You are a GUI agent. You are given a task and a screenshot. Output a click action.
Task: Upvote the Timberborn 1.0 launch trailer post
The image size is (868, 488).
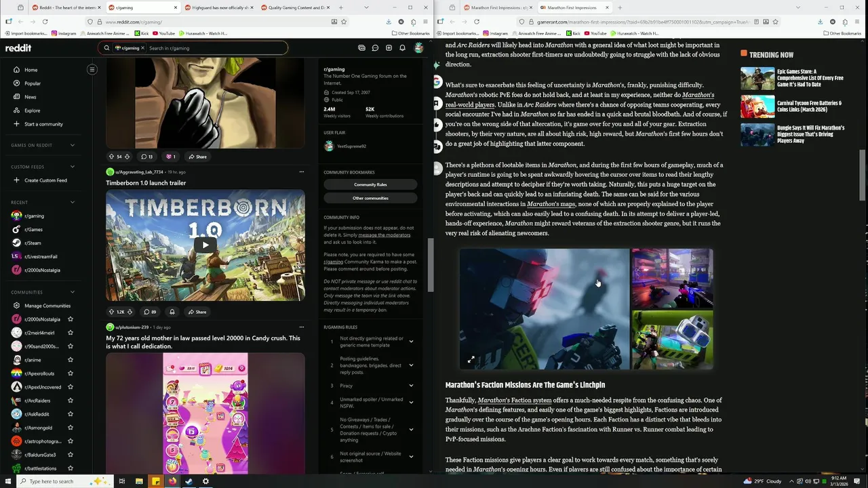[x=111, y=312]
